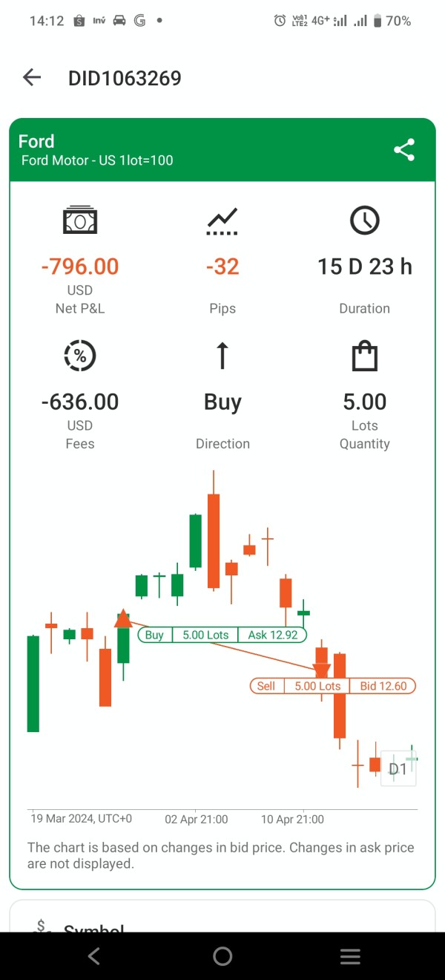Tap the Lots Quantity bag icon
This screenshot has height=980, width=445.
coord(364,356)
